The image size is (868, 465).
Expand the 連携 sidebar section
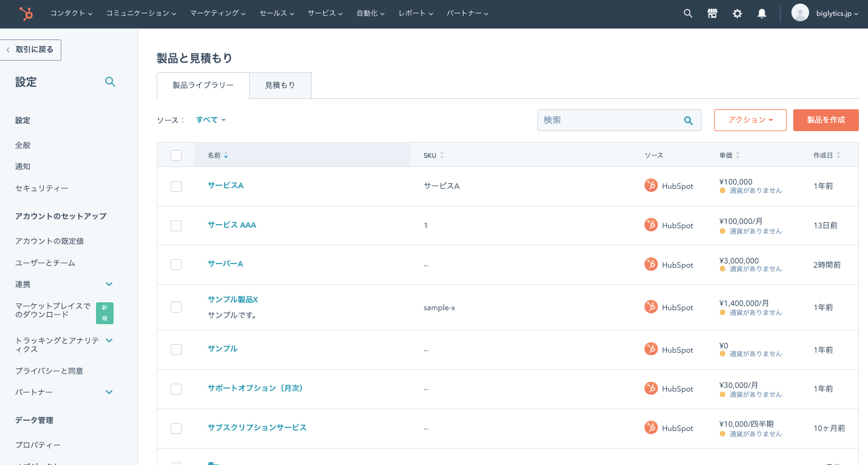(109, 284)
